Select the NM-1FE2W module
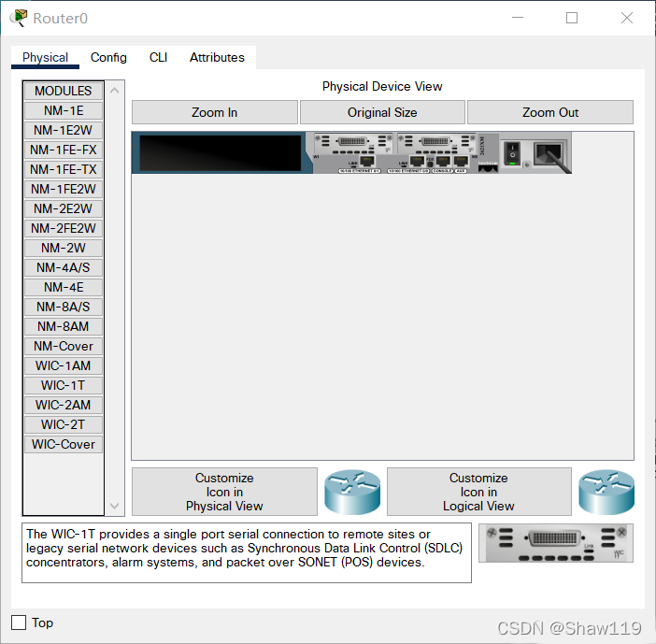This screenshot has height=644, width=656. (64, 189)
